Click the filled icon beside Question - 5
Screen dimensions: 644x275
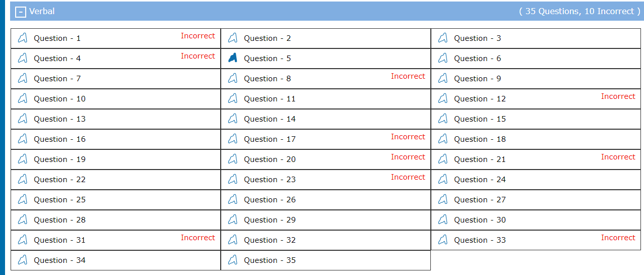click(x=232, y=59)
